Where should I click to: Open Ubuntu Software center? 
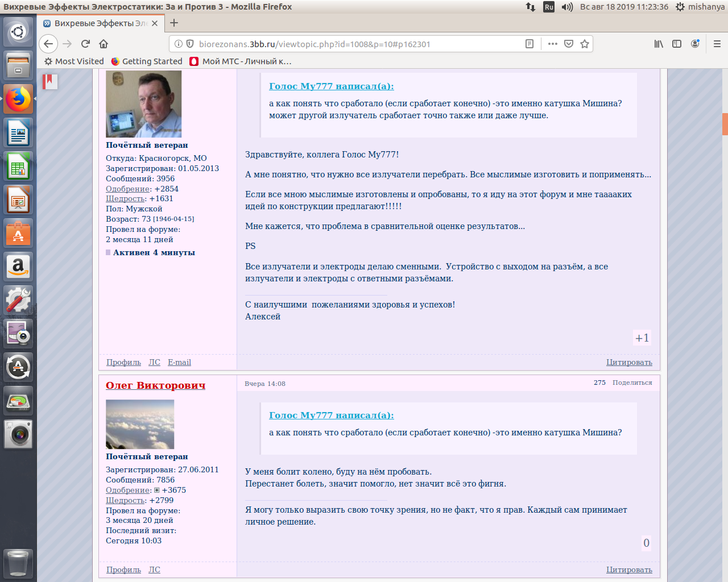click(18, 233)
